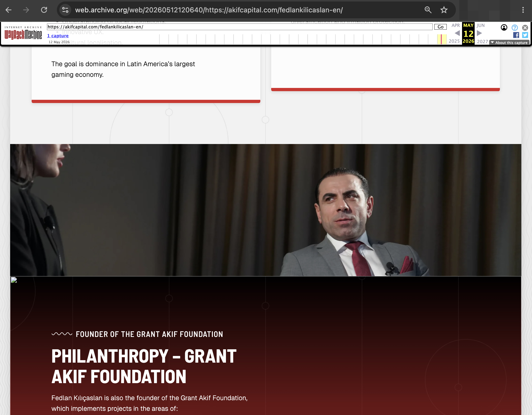Bookmark this page with the star icon

(444, 10)
